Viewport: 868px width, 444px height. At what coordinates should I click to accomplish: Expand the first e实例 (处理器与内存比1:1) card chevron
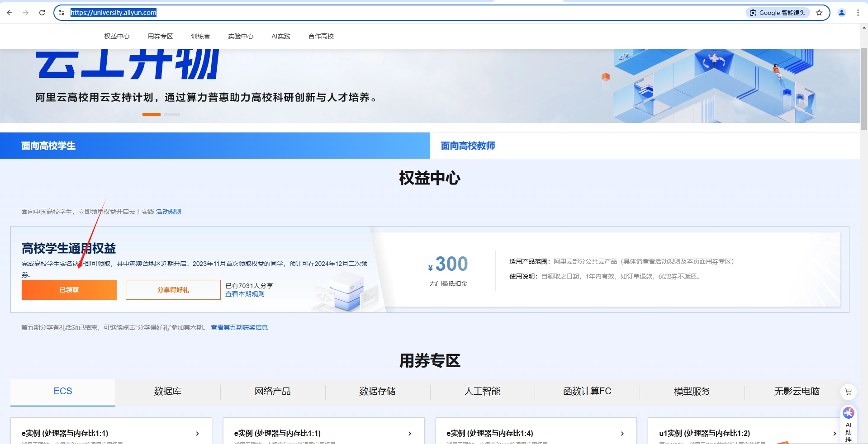coord(197,434)
